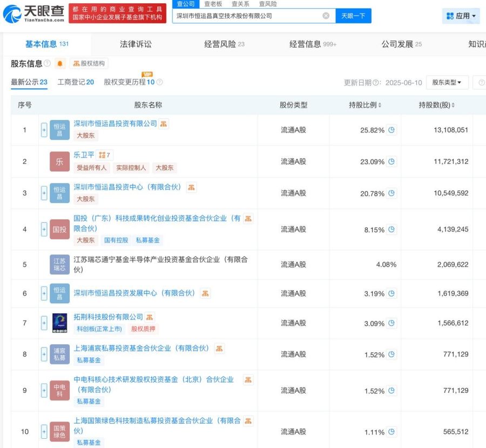
Task: Click pie chart icon next to 8.15%
Action: [x=391, y=230]
